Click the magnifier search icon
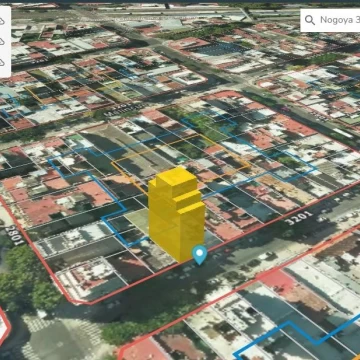Screen dimensions: 360x360 310,20
